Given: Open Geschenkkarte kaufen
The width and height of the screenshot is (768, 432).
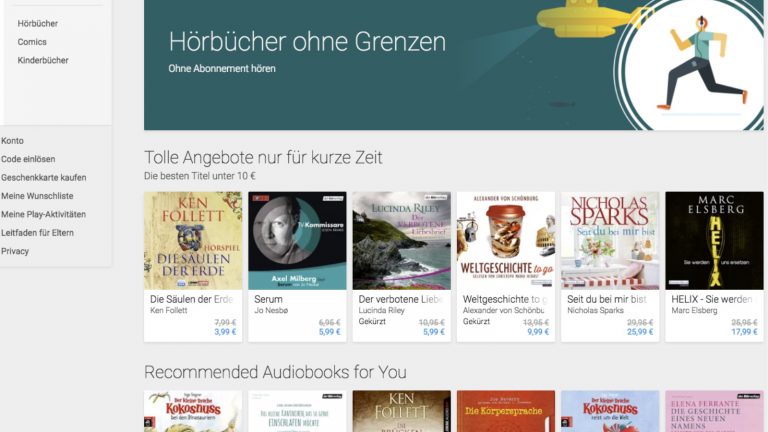Looking at the screenshot, I should click(44, 177).
